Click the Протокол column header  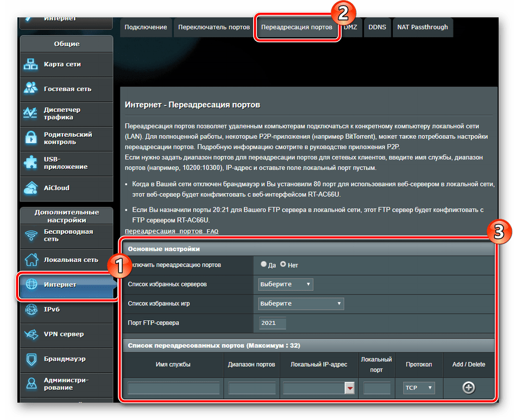pos(419,365)
